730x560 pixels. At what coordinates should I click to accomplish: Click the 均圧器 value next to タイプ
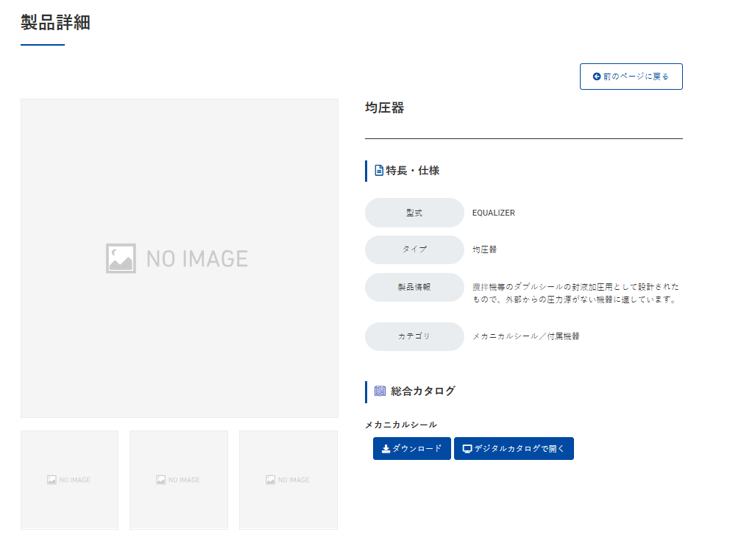click(x=484, y=249)
